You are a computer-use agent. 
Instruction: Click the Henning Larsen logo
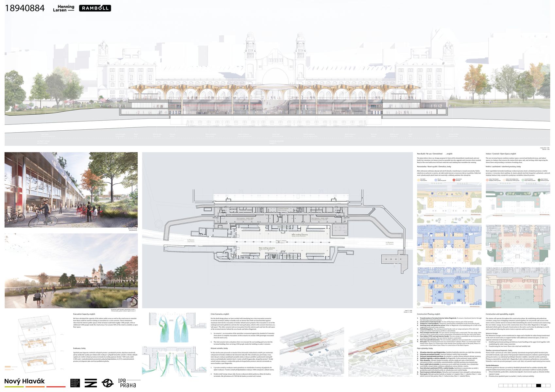pyautogui.click(x=64, y=8)
